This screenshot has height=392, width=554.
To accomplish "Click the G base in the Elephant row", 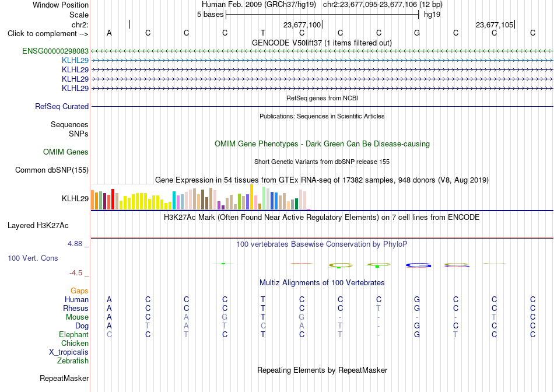I will coord(417,334).
